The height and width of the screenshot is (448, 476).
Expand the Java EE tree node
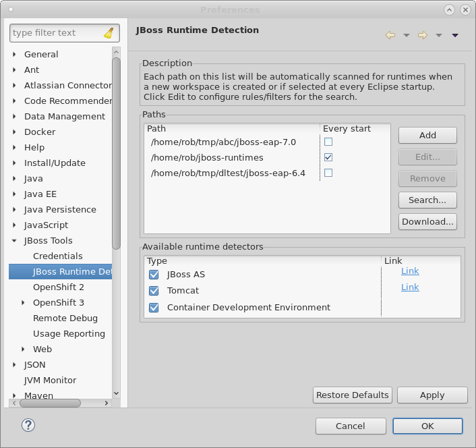(x=15, y=194)
